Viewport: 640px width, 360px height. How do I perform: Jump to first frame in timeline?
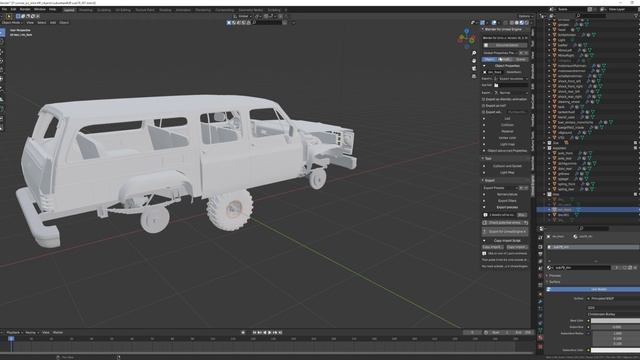[x=254, y=333]
